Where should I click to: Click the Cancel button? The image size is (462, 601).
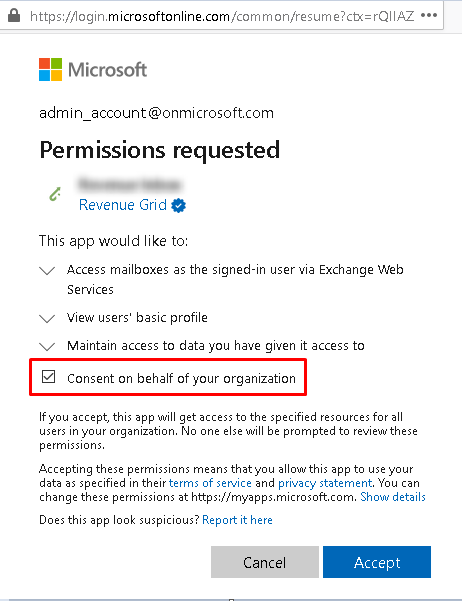[265, 562]
